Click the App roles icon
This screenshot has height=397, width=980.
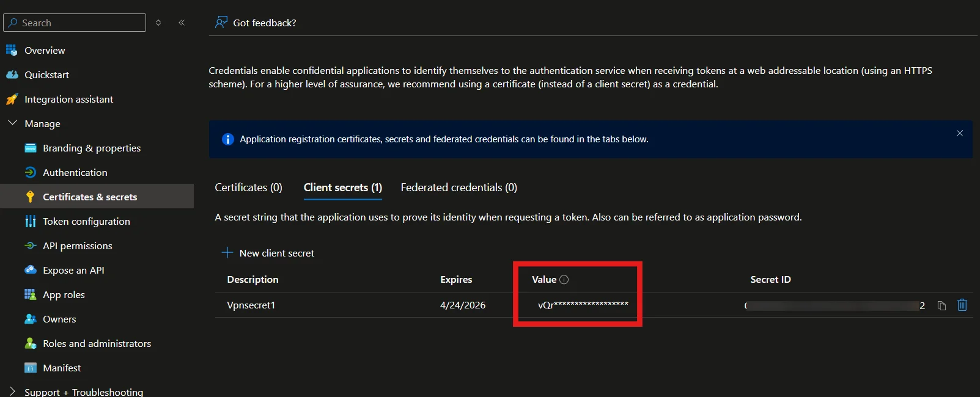pos(30,294)
